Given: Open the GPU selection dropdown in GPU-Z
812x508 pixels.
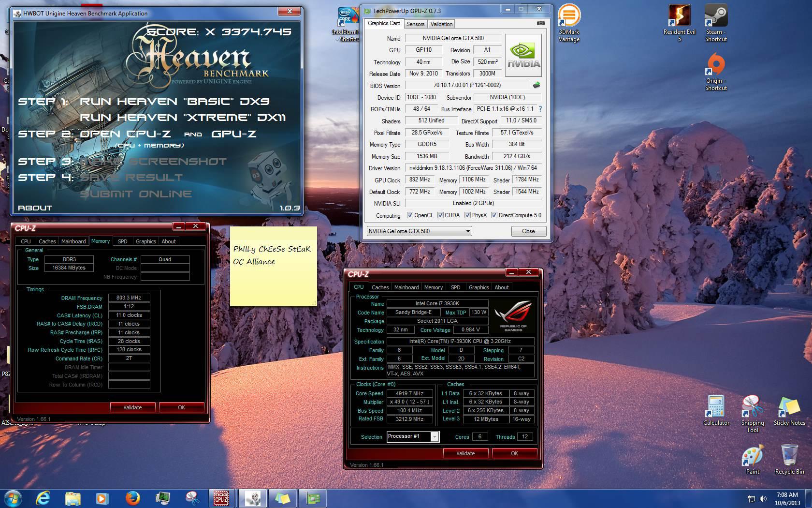Looking at the screenshot, I should pos(419,231).
